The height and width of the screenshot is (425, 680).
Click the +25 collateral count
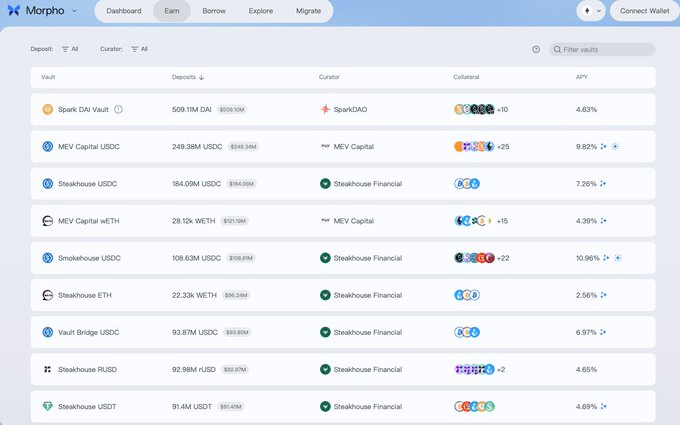pos(503,147)
